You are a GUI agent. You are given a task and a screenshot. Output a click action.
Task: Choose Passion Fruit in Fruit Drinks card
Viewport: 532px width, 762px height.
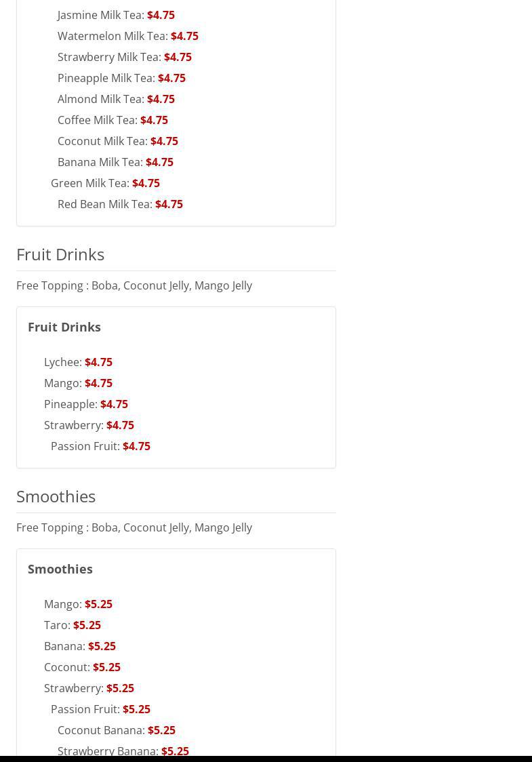point(85,446)
